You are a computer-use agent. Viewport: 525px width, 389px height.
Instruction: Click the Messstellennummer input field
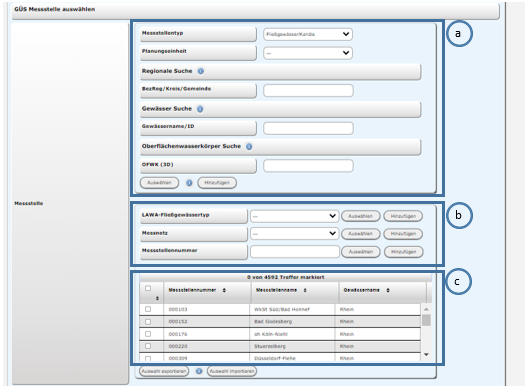tap(295, 252)
